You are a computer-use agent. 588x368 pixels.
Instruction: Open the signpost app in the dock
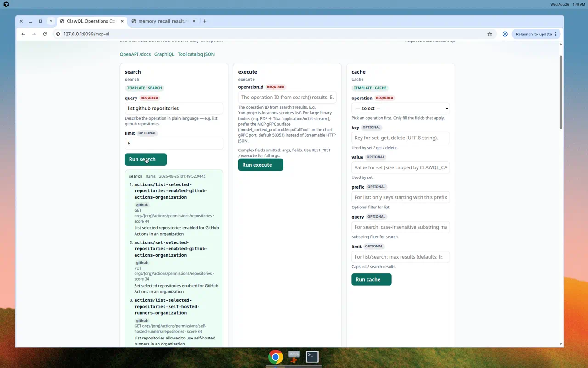click(294, 357)
